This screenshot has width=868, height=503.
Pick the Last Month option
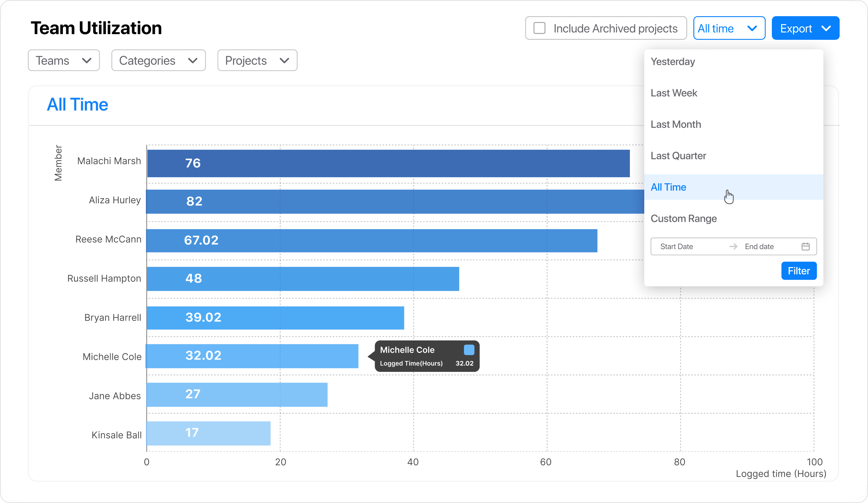(x=676, y=124)
